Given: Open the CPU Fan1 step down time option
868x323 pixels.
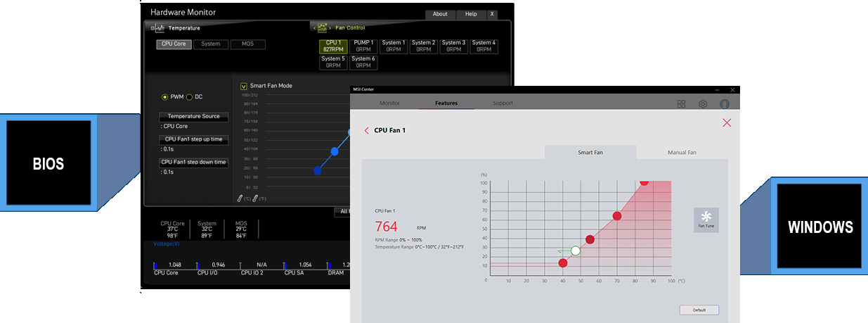Looking at the screenshot, I should coord(193,163).
